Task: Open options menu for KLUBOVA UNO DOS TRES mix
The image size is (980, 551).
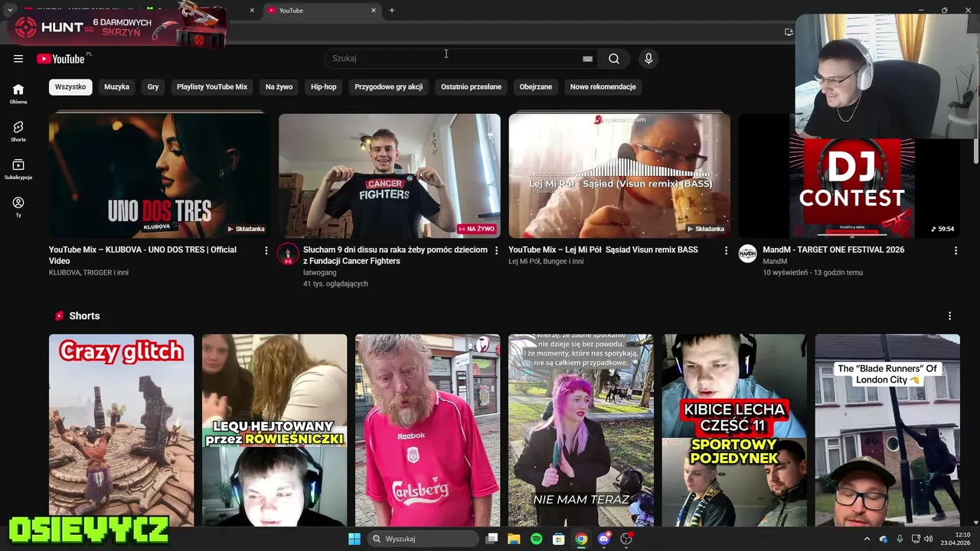Action: click(266, 250)
